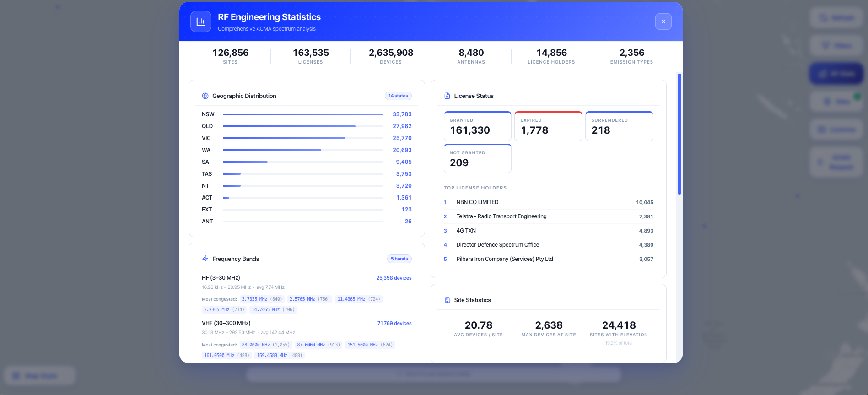Open NBN CO LIMITED license holder row
Viewport: 868px width, 395px height.
[548, 202]
